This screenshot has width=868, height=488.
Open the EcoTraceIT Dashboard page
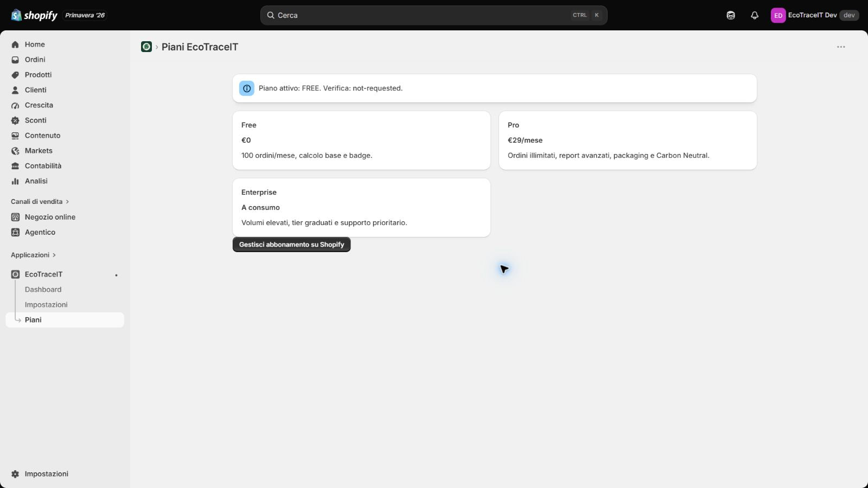coord(65,290)
